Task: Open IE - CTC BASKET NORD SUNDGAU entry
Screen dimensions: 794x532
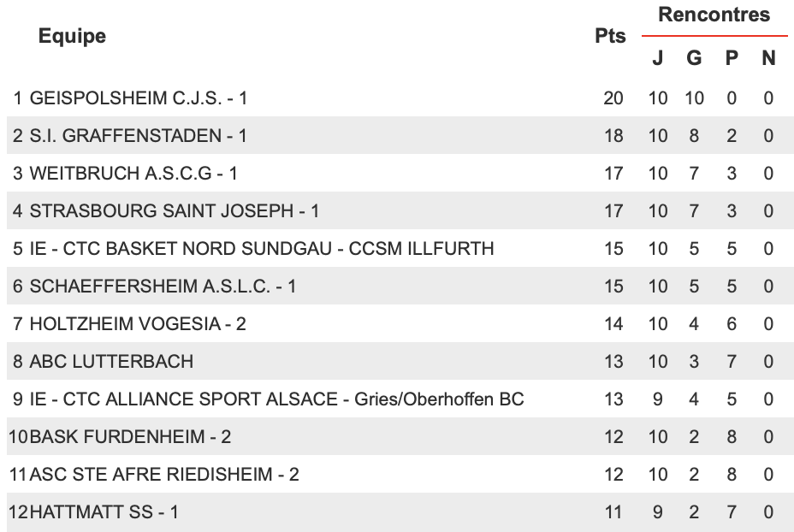Action: (262, 249)
